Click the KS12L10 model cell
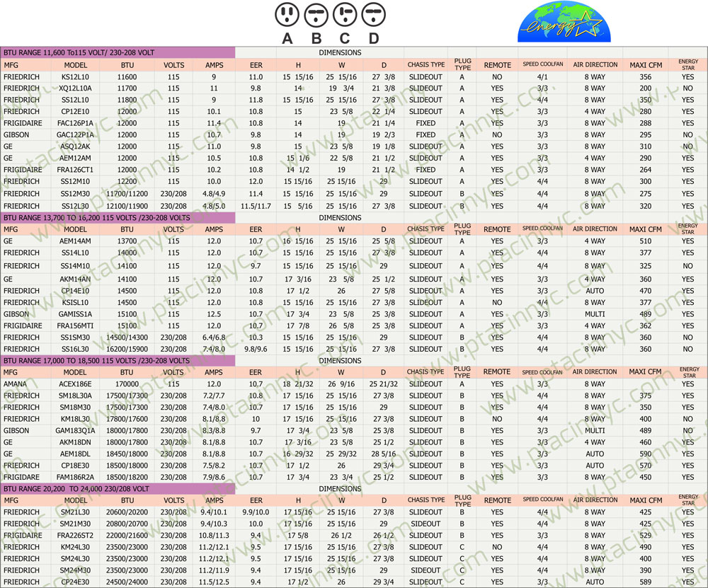 tap(75, 76)
